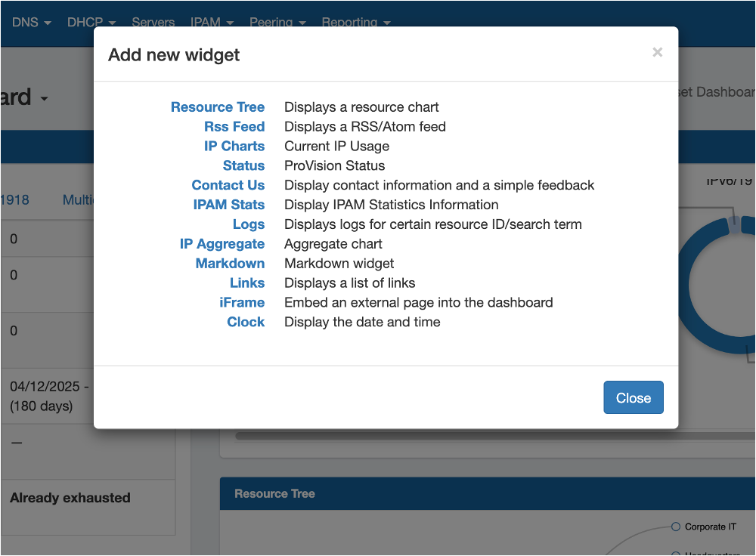Add the Resource Tree widget
The height and width of the screenshot is (556, 756).
coord(218,107)
